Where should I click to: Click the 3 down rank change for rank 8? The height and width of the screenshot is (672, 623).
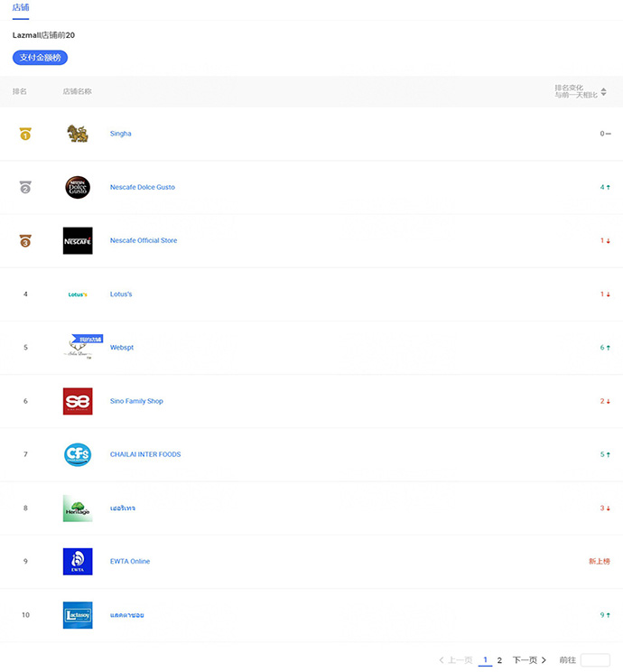pyautogui.click(x=605, y=509)
